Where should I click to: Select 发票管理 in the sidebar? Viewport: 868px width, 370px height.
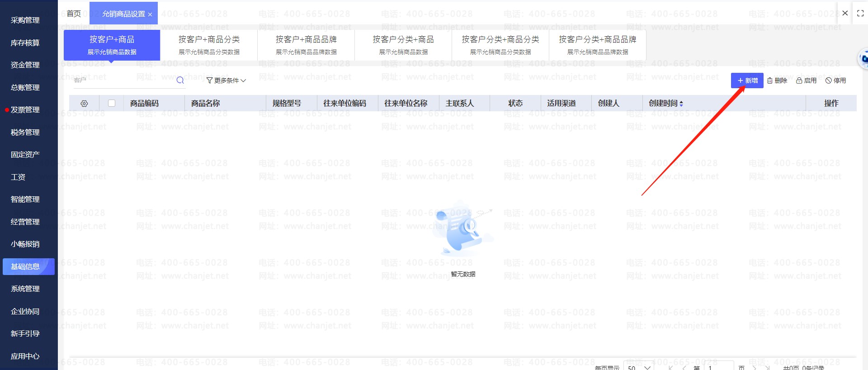[x=25, y=109]
